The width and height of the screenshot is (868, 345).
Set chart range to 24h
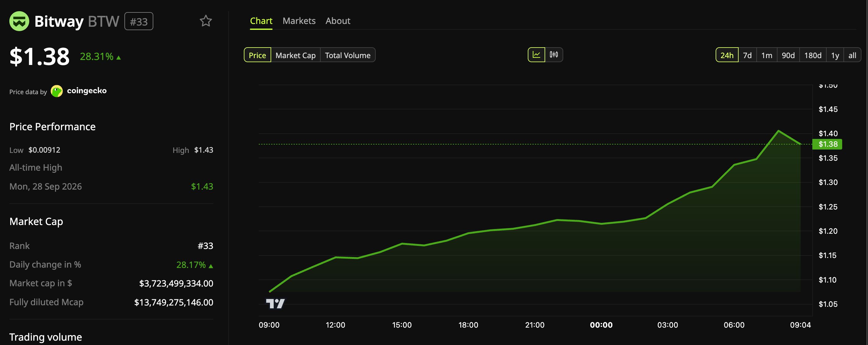727,55
